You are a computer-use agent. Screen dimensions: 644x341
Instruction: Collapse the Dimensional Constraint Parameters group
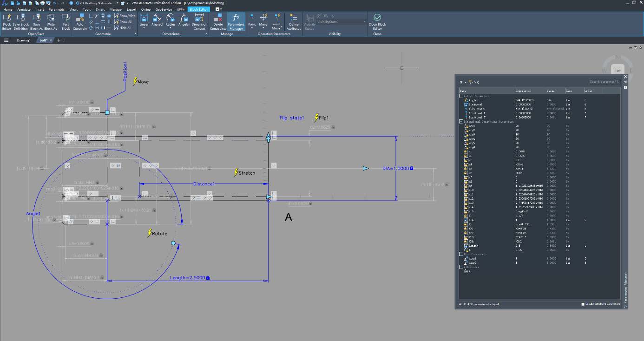pyautogui.click(x=461, y=121)
